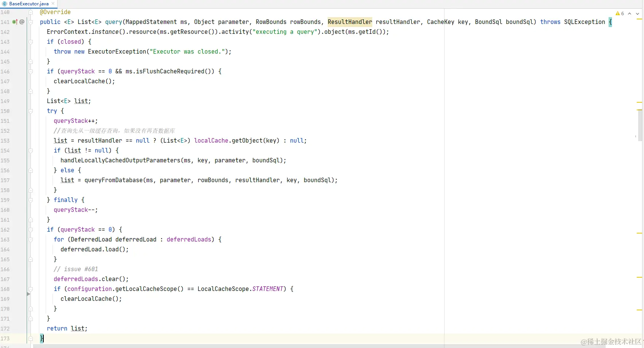Collapse the finally block on line 159
The image size is (644, 348).
(x=30, y=200)
